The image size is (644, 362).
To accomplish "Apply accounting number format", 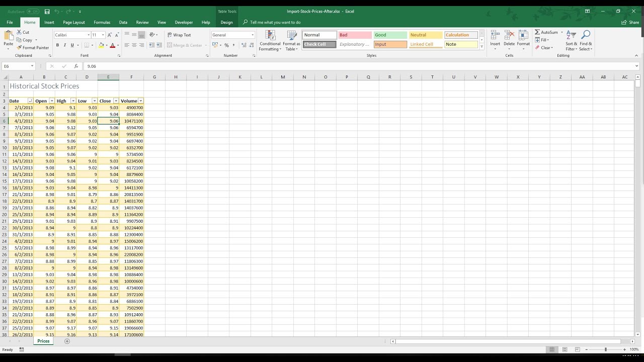I will tap(215, 45).
